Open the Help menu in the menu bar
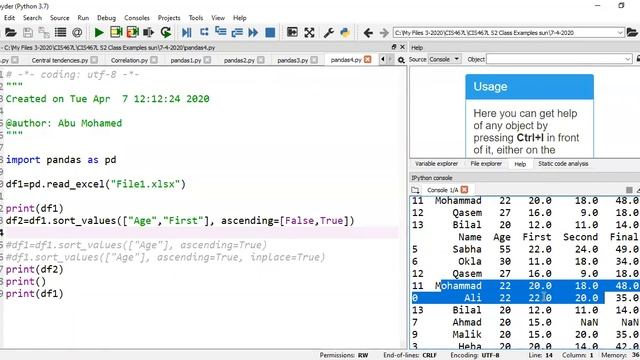 click(x=240, y=18)
